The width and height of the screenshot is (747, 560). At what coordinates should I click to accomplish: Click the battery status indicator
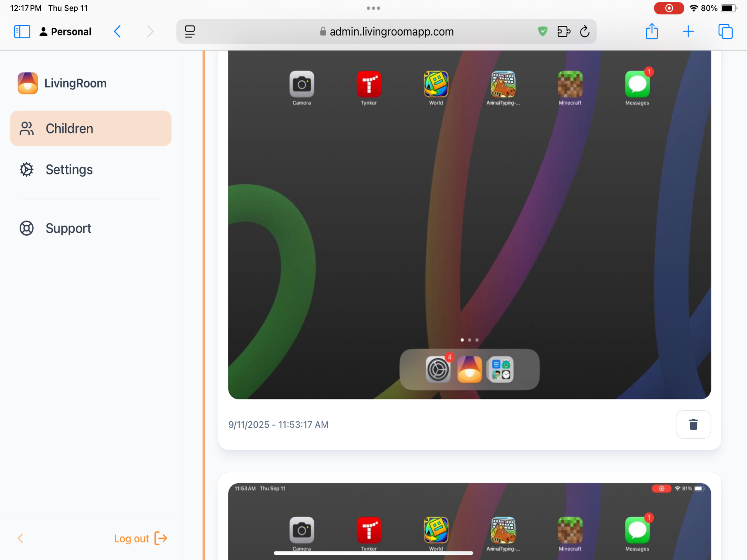coord(729,8)
